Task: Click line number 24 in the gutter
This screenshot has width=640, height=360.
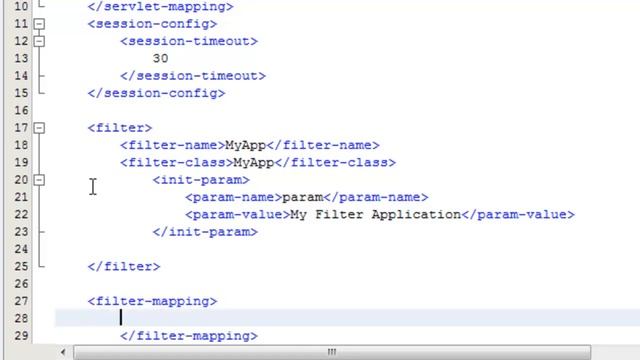Action: point(21,249)
